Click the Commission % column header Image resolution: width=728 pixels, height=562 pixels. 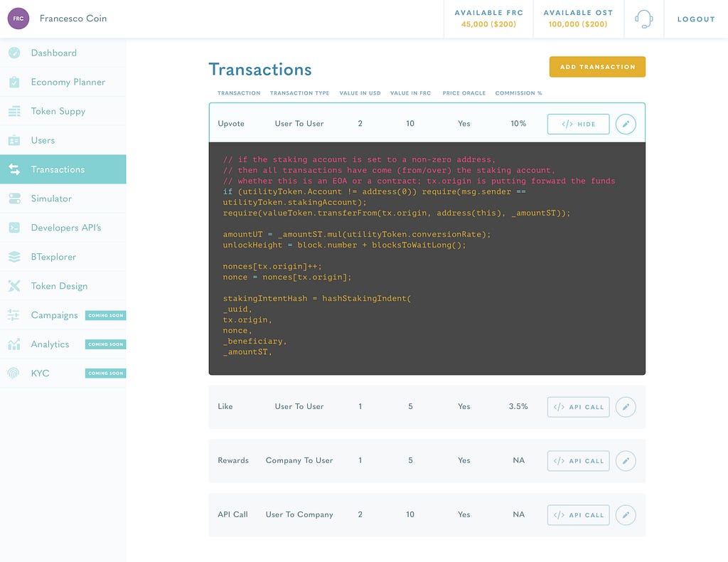518,93
